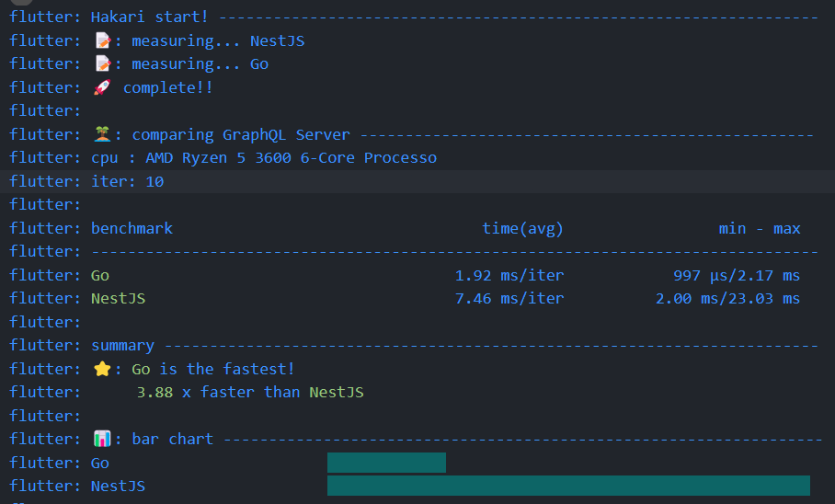835x504 pixels.
Task: Click the '7.46 ms/iter' value
Action: coord(509,298)
